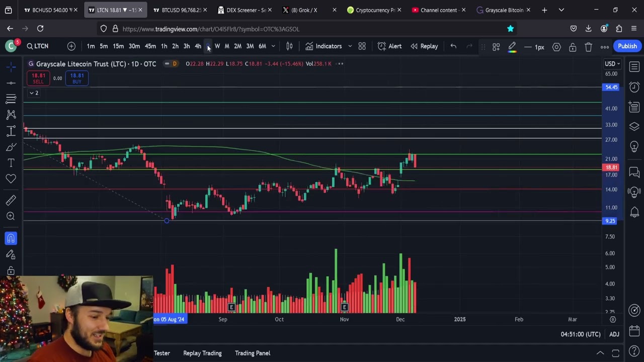This screenshot has height=362, width=644.
Task: Toggle lock all drawings padlock in sidebar
Action: click(x=11, y=270)
